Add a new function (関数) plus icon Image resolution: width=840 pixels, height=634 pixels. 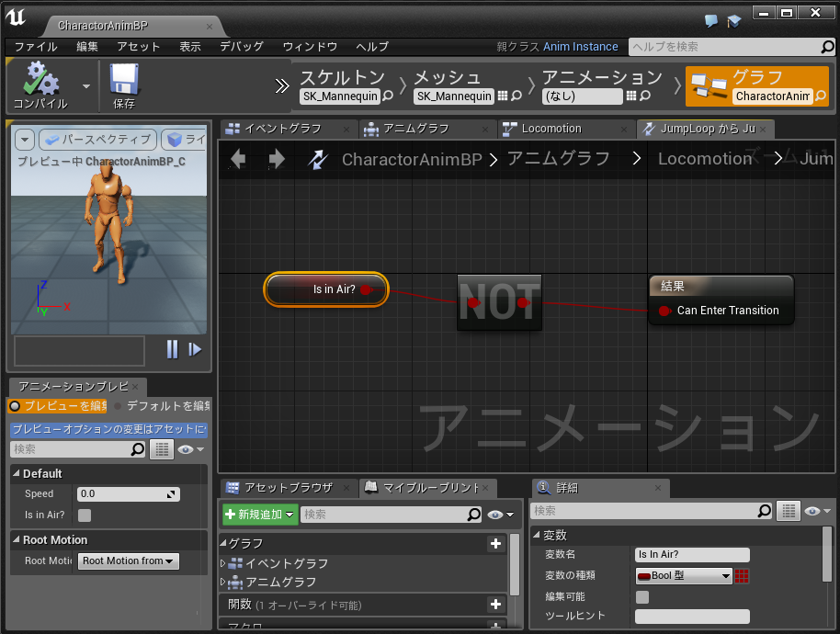point(495,605)
